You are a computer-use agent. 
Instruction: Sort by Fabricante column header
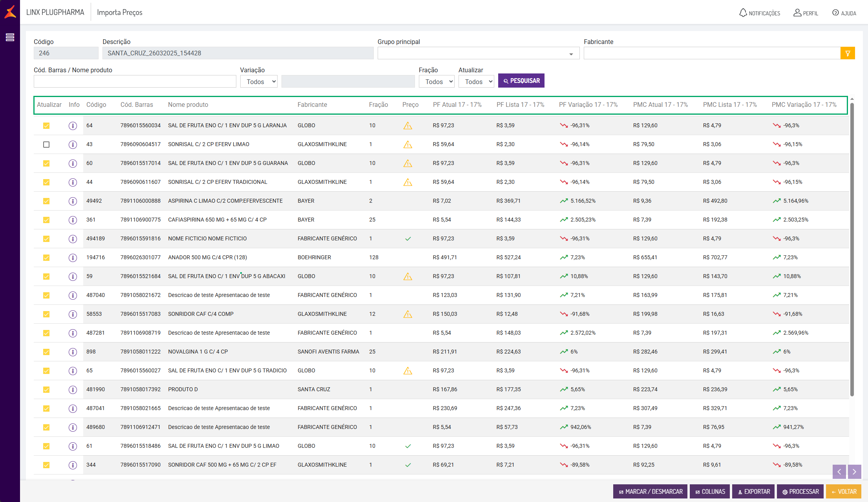click(312, 104)
